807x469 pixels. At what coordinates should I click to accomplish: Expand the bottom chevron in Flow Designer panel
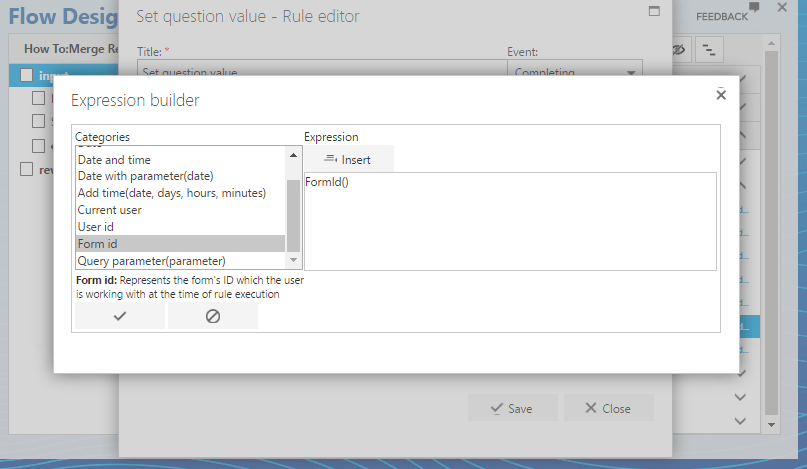(740, 421)
